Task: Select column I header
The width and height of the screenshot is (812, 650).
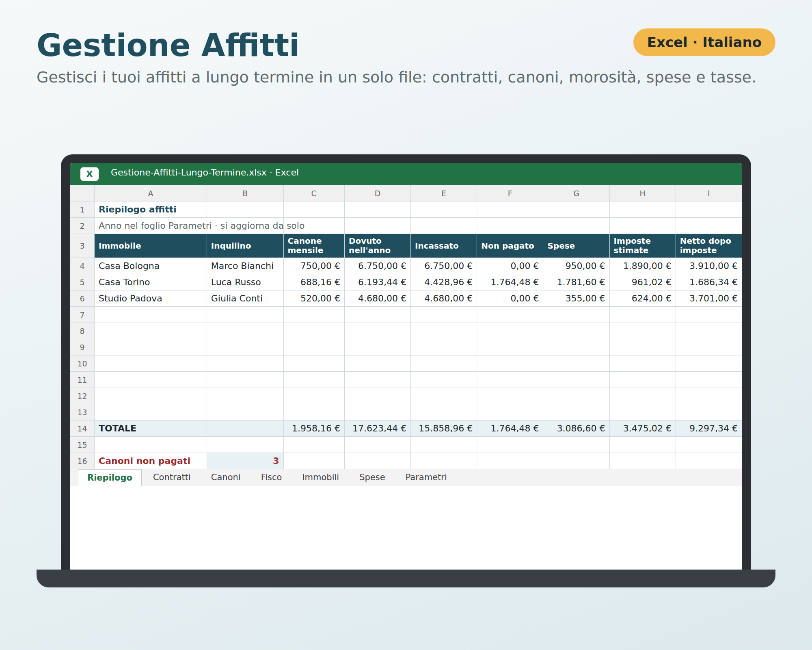Action: point(709,193)
